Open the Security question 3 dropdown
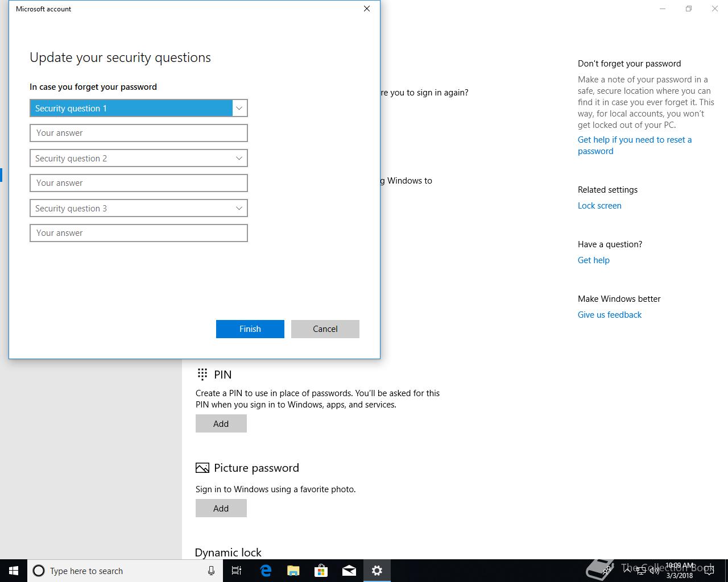The width and height of the screenshot is (728, 582). pyautogui.click(x=138, y=208)
